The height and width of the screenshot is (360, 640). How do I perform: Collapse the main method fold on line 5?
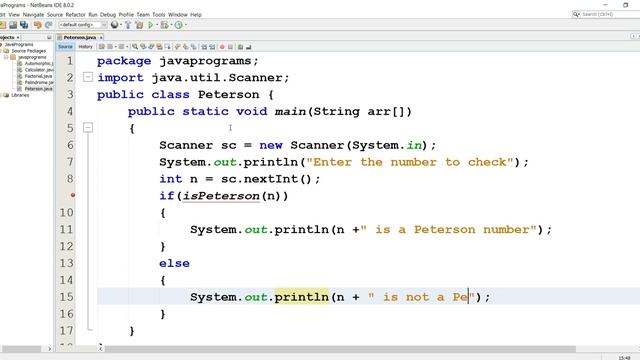(x=88, y=127)
